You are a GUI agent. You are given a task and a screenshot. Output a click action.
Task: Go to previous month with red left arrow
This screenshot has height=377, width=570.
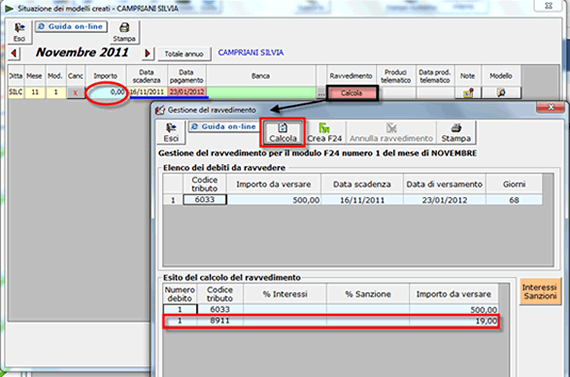pyautogui.click(x=14, y=53)
